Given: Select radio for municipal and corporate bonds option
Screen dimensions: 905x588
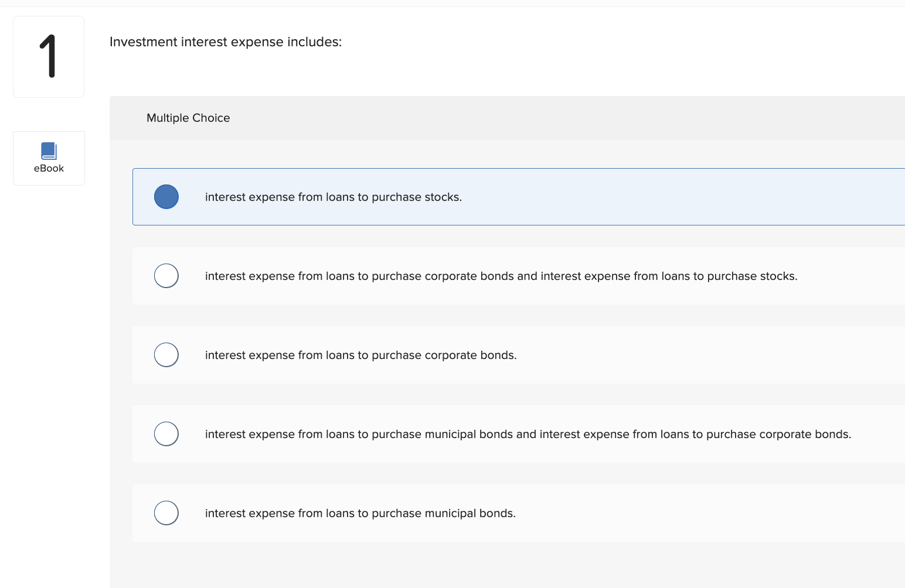Looking at the screenshot, I should tap(166, 434).
